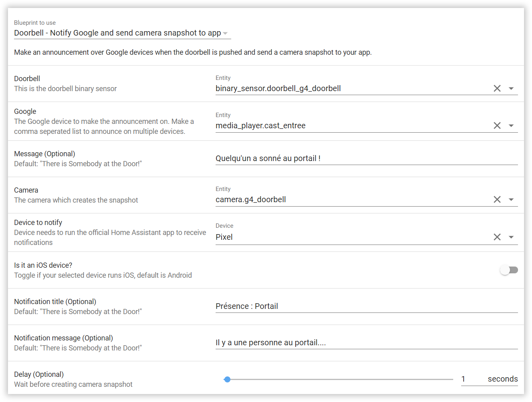Expand the Camera entity dropdown arrow
The width and height of the screenshot is (532, 402).
click(511, 199)
